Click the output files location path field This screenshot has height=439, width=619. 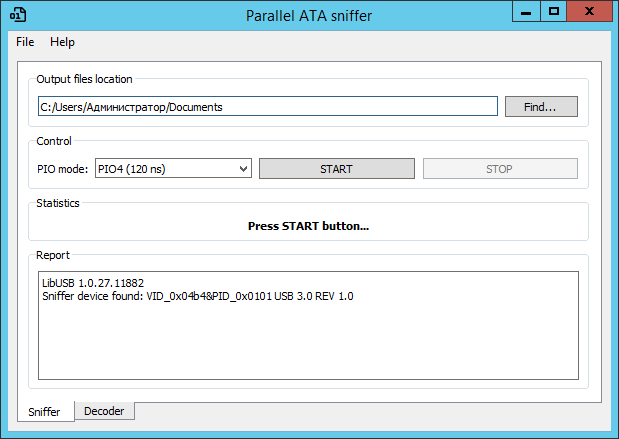pyautogui.click(x=268, y=107)
